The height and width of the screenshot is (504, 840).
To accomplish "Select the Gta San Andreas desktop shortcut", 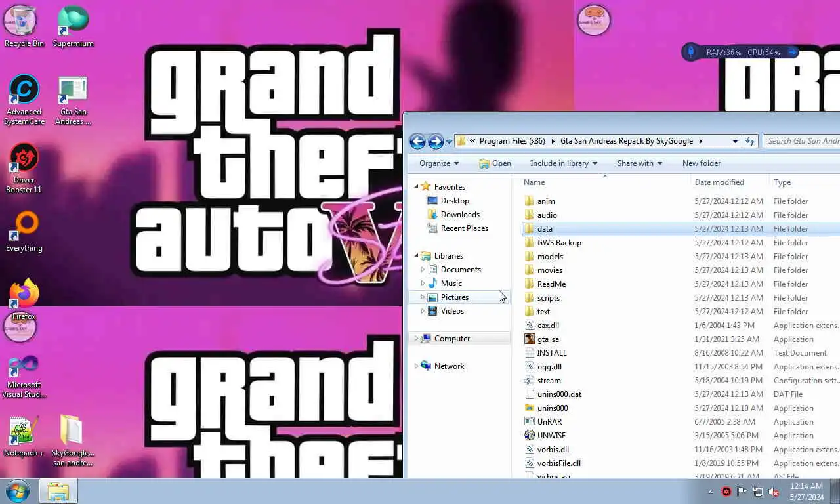I will (x=73, y=100).
